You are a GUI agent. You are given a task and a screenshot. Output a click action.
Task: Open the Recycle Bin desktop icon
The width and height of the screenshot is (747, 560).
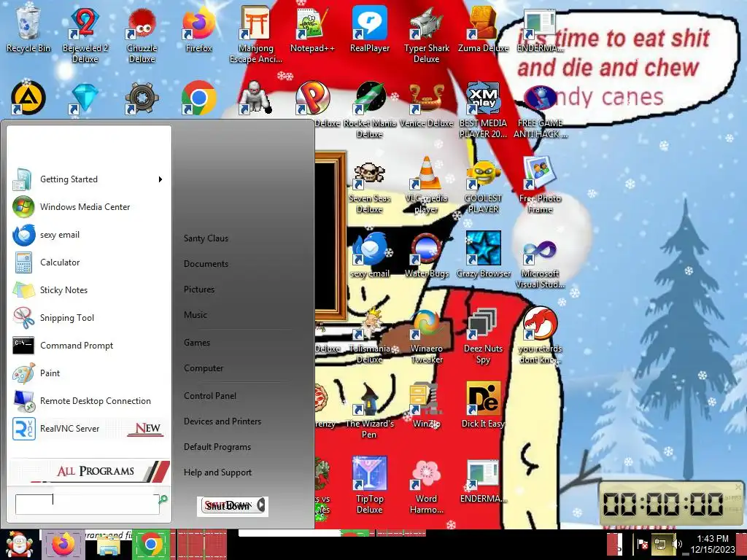28,28
